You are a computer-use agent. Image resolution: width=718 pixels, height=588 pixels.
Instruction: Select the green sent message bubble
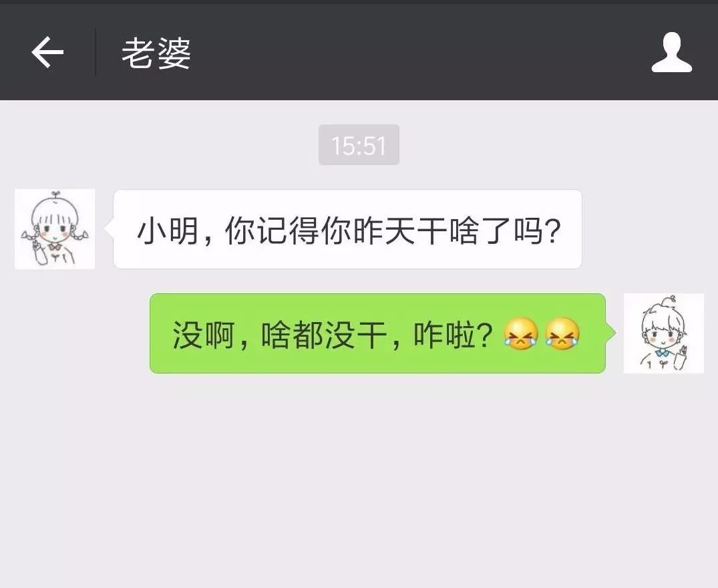coord(378,333)
